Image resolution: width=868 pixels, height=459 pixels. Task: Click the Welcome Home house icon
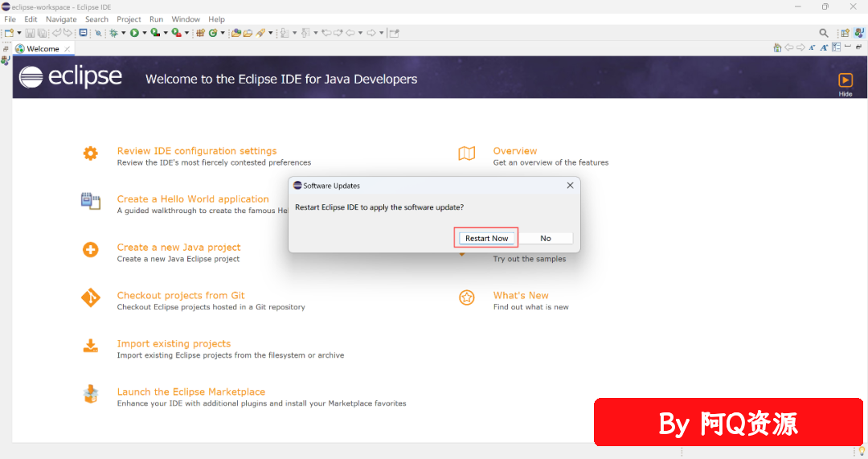[x=777, y=47]
